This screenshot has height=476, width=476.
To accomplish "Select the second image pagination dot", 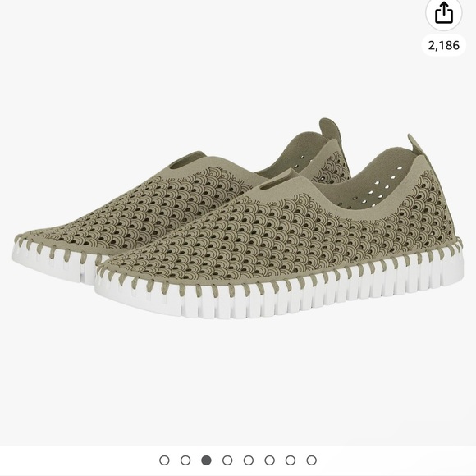I will click(x=185, y=460).
